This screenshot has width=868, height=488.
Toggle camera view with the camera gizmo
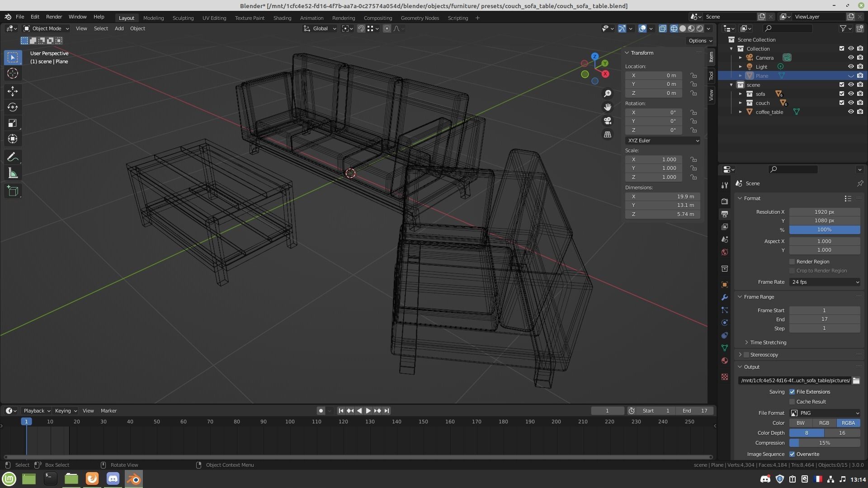(x=608, y=121)
